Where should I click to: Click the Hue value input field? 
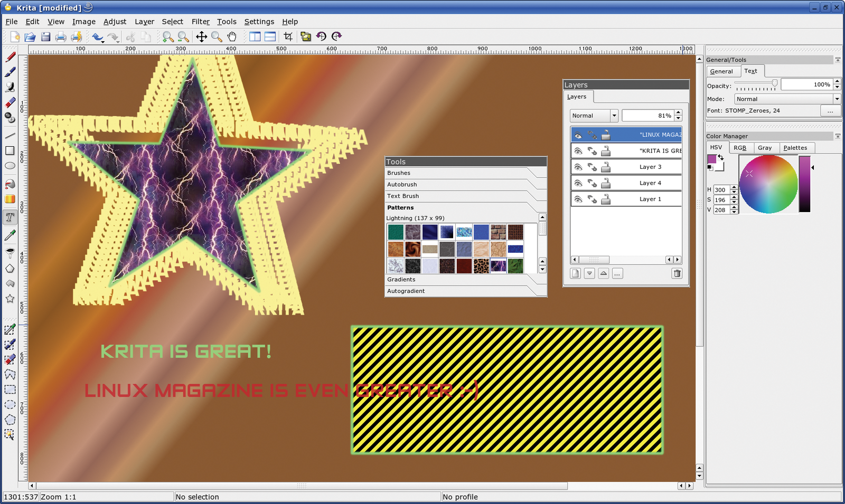[x=721, y=189]
